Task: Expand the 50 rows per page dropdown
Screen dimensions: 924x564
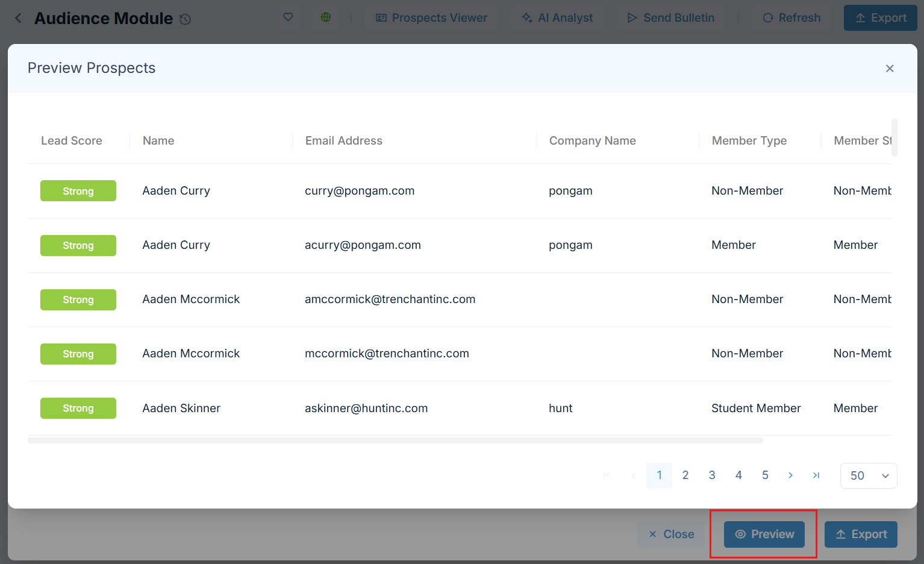Action: pyautogui.click(x=869, y=476)
